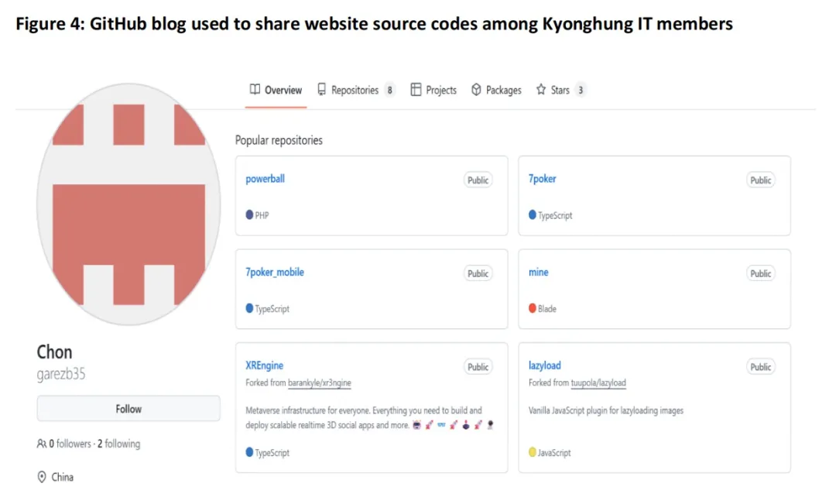Click the location pin icon beside China
Viewport: 836px width, 504px height.
click(x=42, y=478)
